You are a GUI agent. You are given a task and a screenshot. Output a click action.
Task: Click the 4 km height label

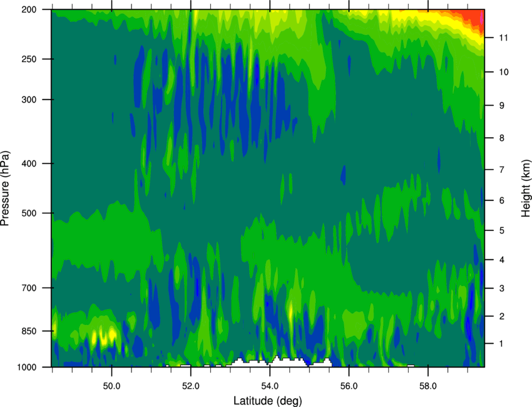(502, 260)
